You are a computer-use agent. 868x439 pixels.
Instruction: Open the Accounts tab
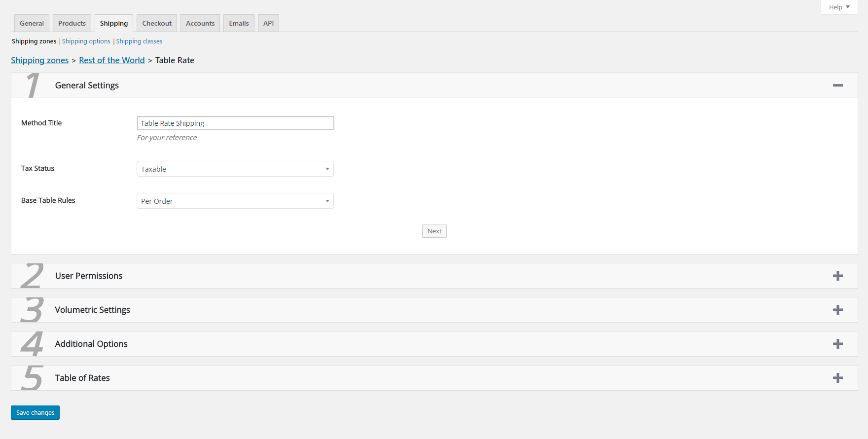tap(200, 23)
